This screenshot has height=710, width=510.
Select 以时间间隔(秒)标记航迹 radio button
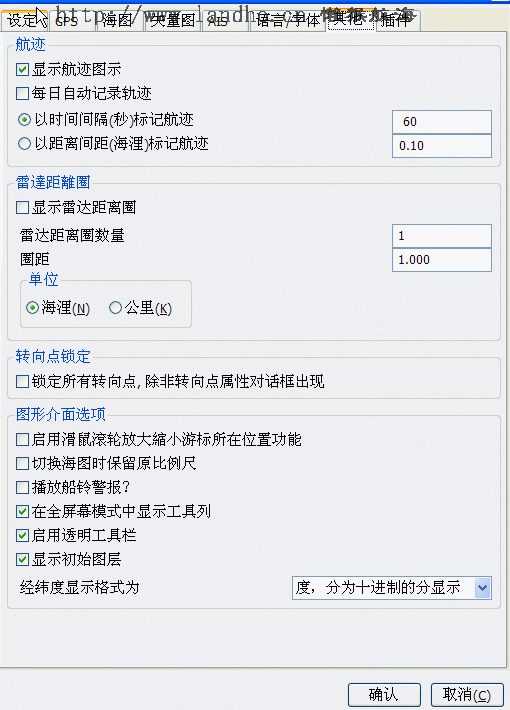pyautogui.click(x=24, y=120)
